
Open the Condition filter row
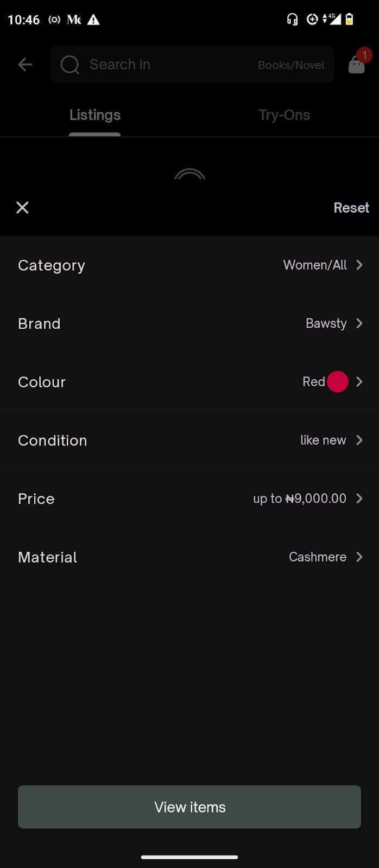(189, 440)
